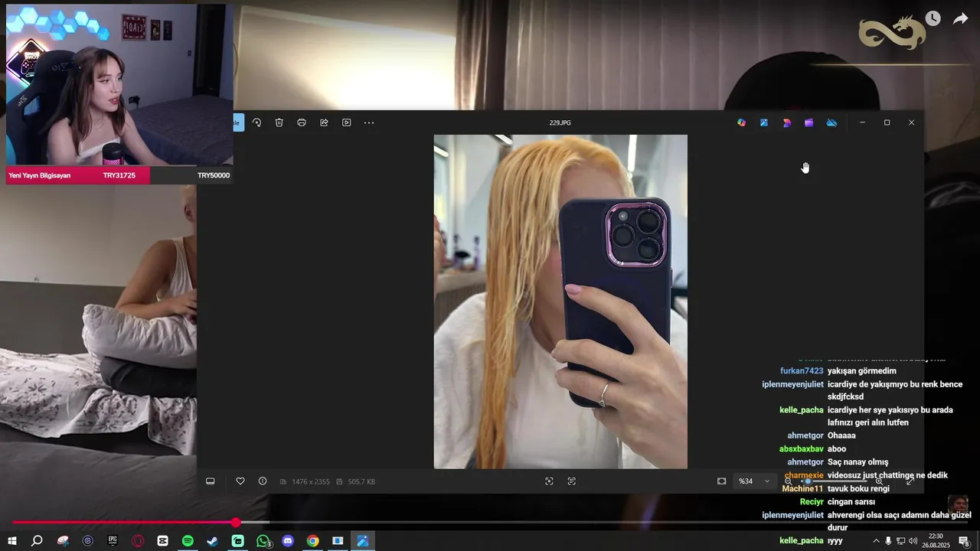Click the chat message 'Saç nanay olmiş'

tap(857, 462)
